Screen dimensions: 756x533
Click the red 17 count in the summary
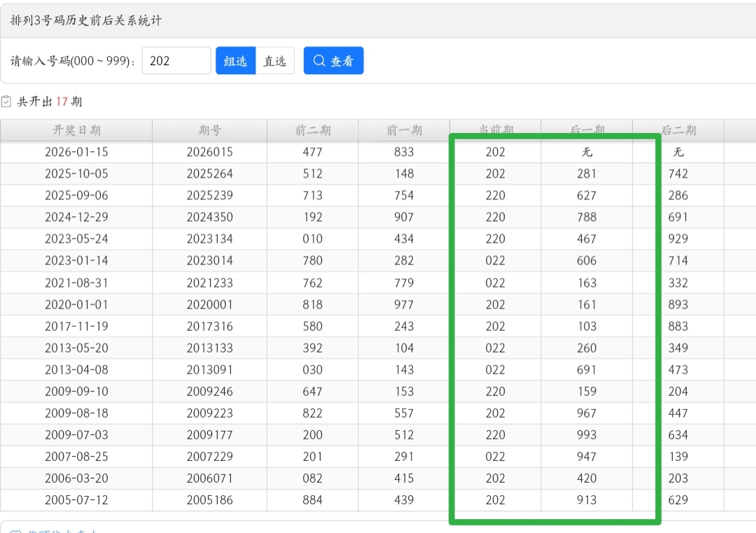[x=62, y=101]
